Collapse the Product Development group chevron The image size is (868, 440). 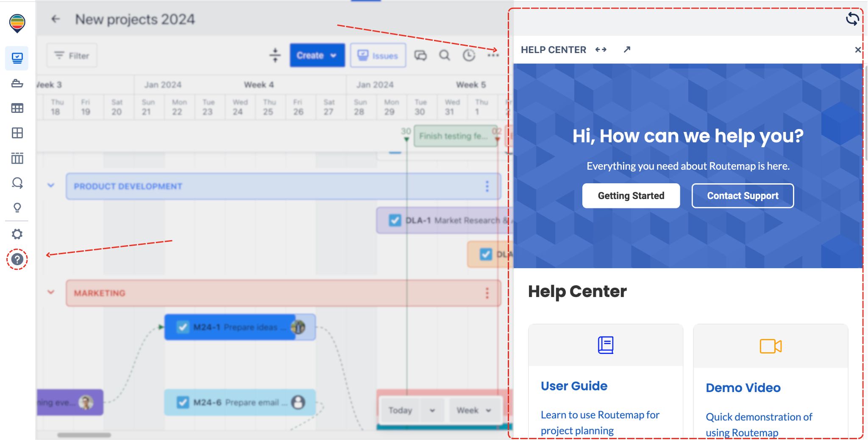tap(51, 186)
